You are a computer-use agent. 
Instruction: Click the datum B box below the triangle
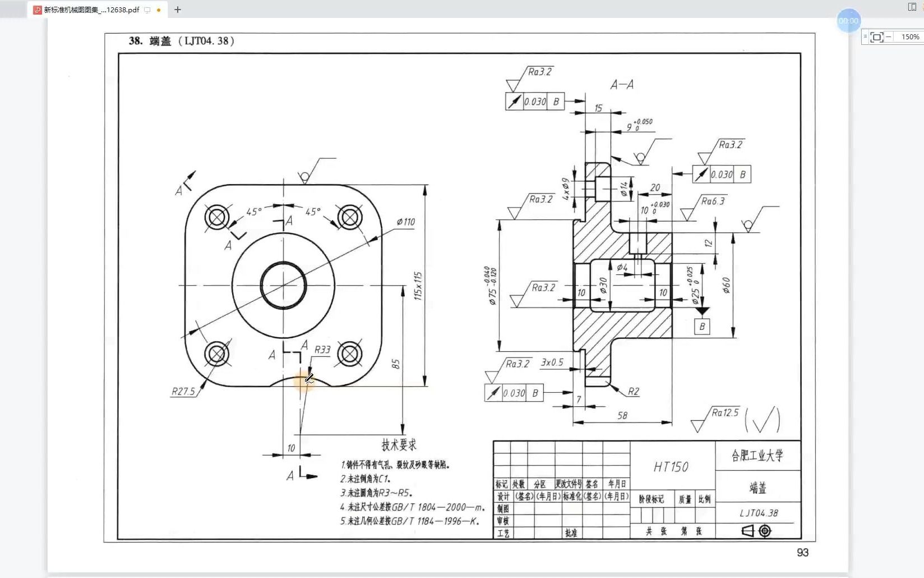[702, 327]
